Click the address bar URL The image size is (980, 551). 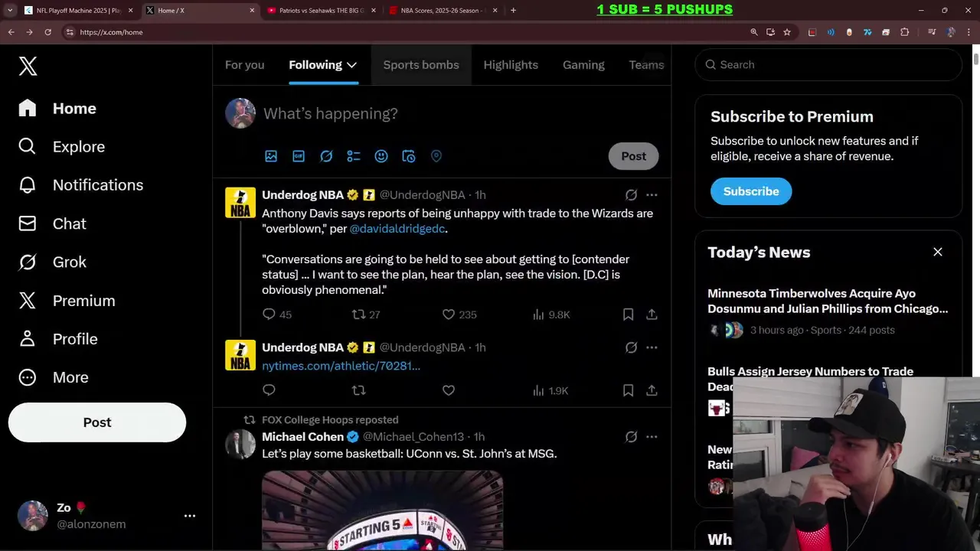point(111,32)
